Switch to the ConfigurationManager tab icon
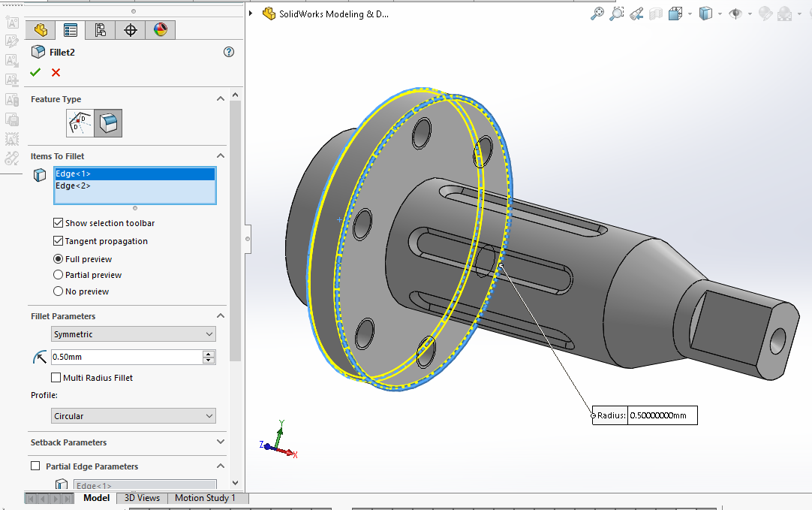The height and width of the screenshot is (510, 812). click(101, 30)
